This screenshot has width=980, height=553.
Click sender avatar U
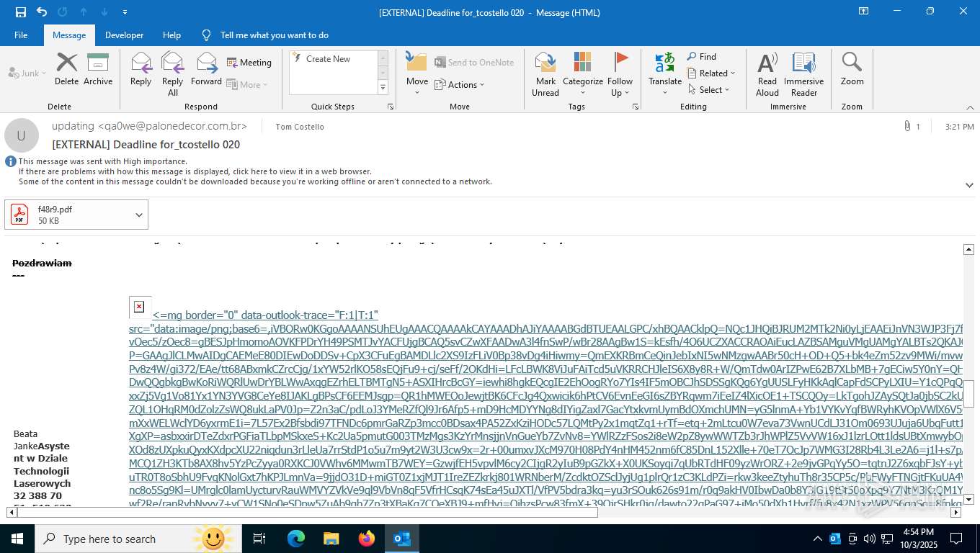(x=22, y=135)
